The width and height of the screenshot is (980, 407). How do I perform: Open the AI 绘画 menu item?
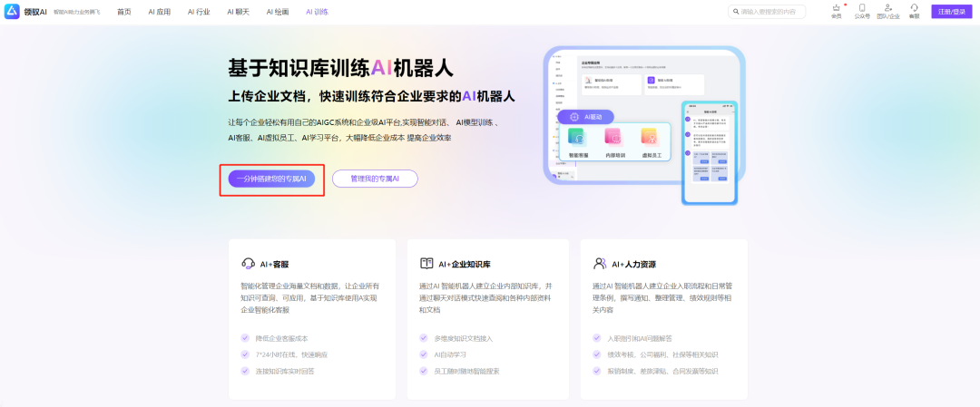(x=278, y=12)
